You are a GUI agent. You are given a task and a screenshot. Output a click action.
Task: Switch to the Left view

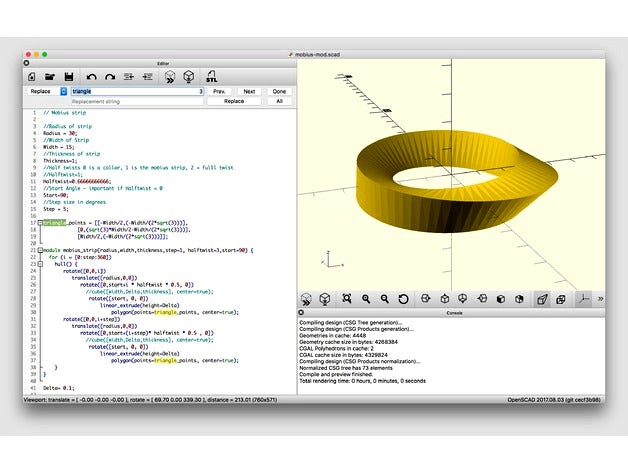point(483,299)
